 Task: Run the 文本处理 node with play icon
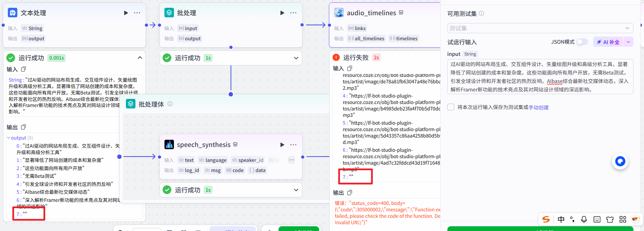point(126,13)
